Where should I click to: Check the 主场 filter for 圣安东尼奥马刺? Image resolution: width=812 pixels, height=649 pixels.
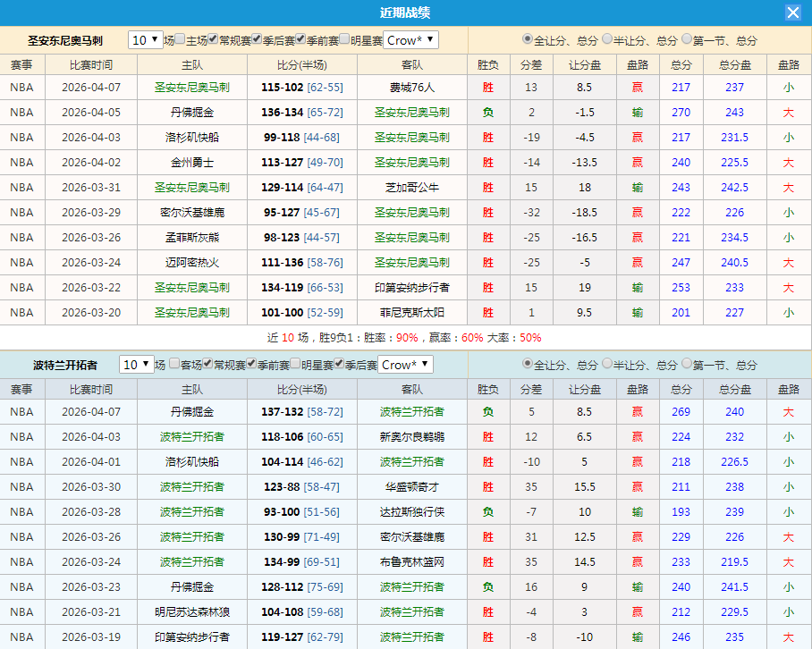[178, 40]
